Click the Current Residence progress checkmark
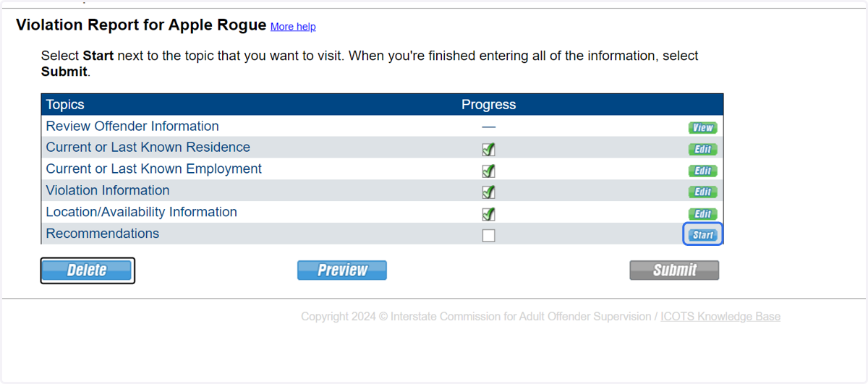 489,150
